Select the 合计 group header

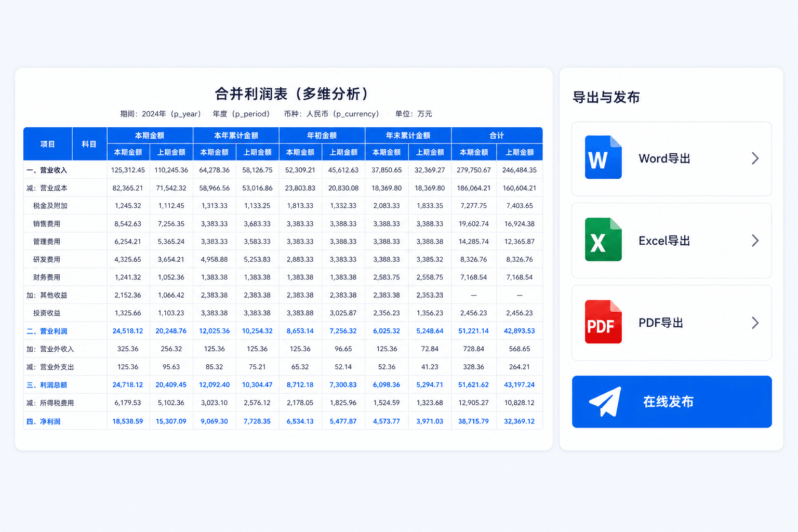pos(497,135)
